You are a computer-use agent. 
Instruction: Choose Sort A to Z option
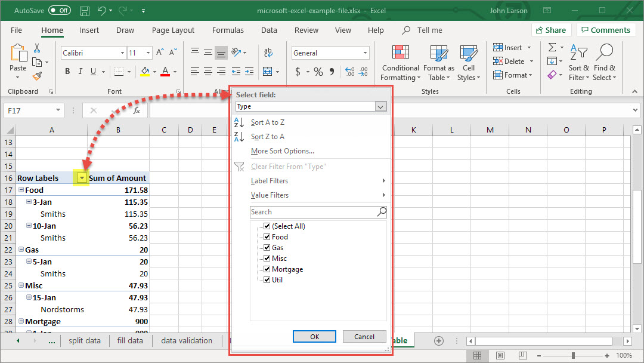tap(268, 122)
